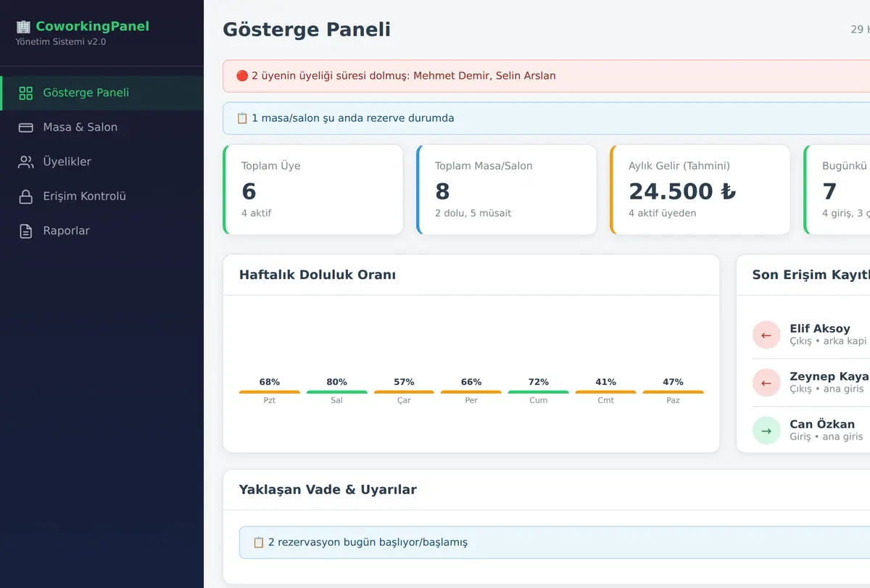Click the Cum 72% occupancy bar
The width and height of the screenshot is (870, 588).
tap(539, 392)
